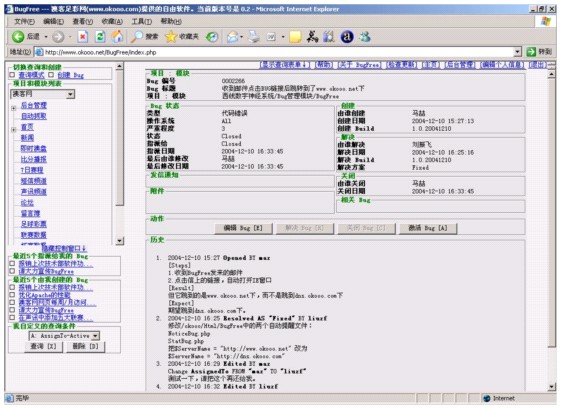Click the Favorites star icon (收藏夹)
The width and height of the screenshot is (562, 409).
[171, 37]
